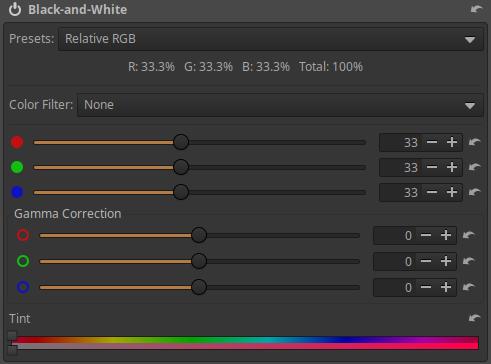Image resolution: width=491 pixels, height=364 pixels.
Task: Click the green gamma slider handle
Action: coord(199,261)
